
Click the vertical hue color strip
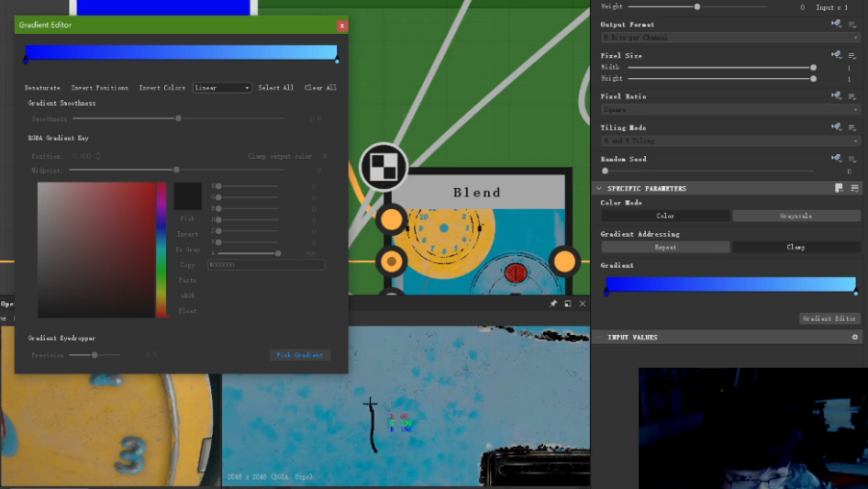(x=161, y=250)
